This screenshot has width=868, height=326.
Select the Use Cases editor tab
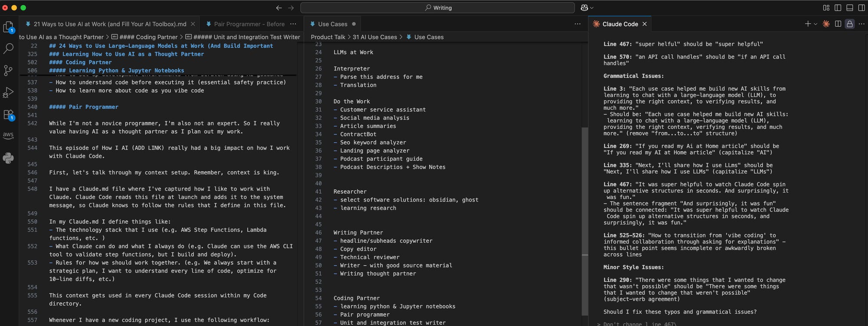(333, 24)
